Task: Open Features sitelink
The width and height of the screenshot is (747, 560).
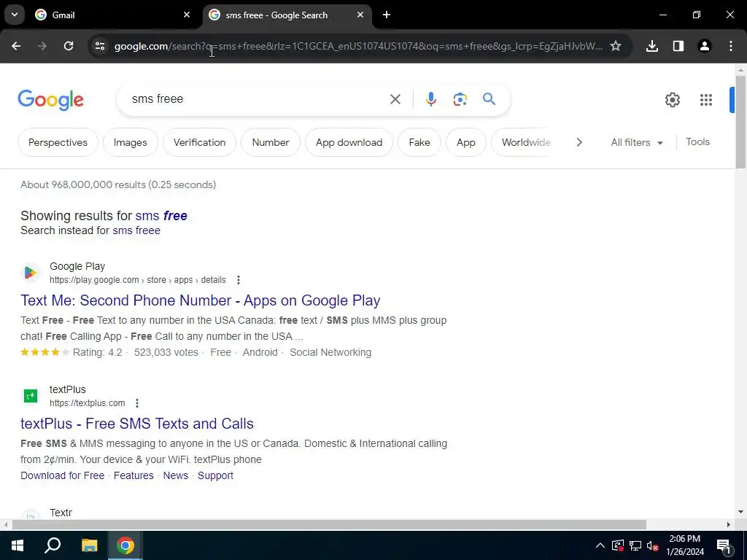Action: [133, 475]
